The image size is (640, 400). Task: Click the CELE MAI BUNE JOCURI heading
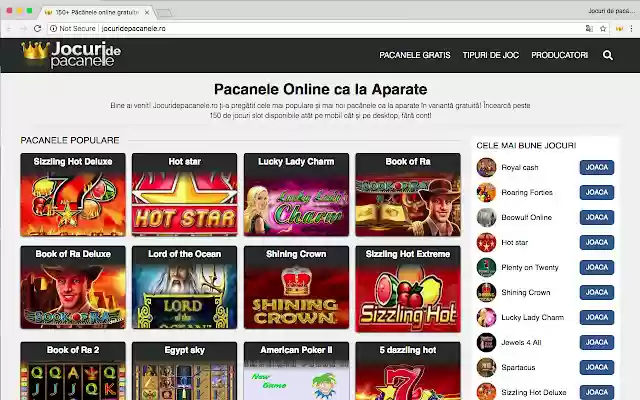526,145
